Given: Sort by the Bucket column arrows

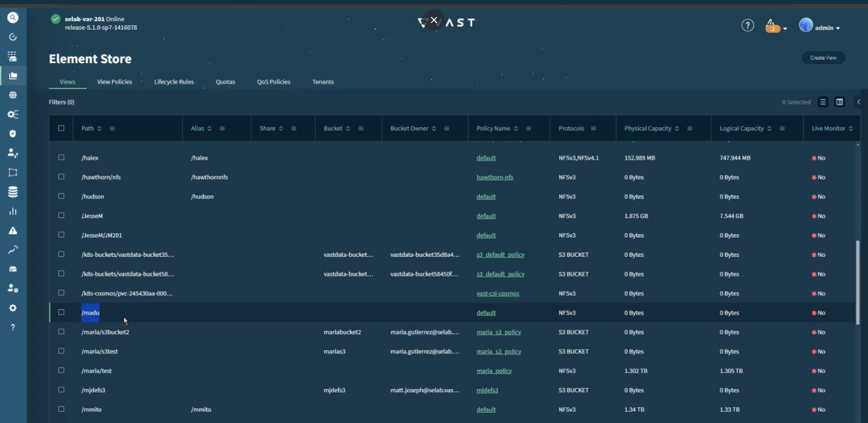Looking at the screenshot, I should (348, 128).
